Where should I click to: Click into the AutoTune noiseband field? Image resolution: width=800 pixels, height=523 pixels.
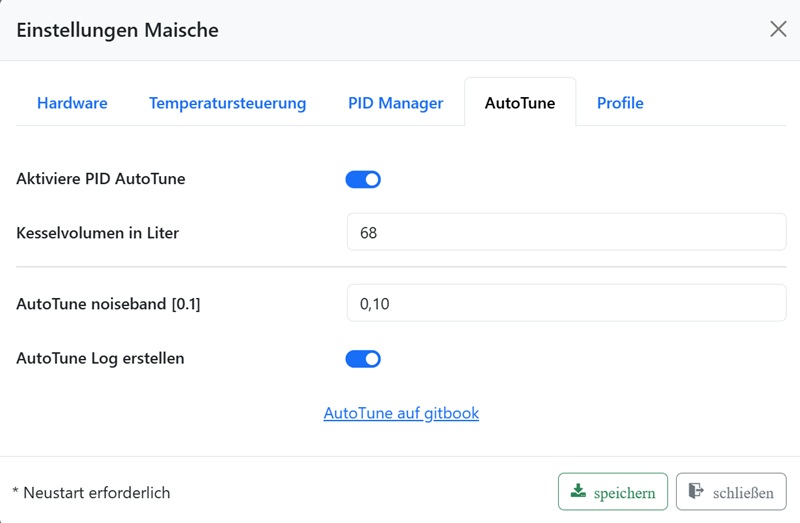(566, 304)
